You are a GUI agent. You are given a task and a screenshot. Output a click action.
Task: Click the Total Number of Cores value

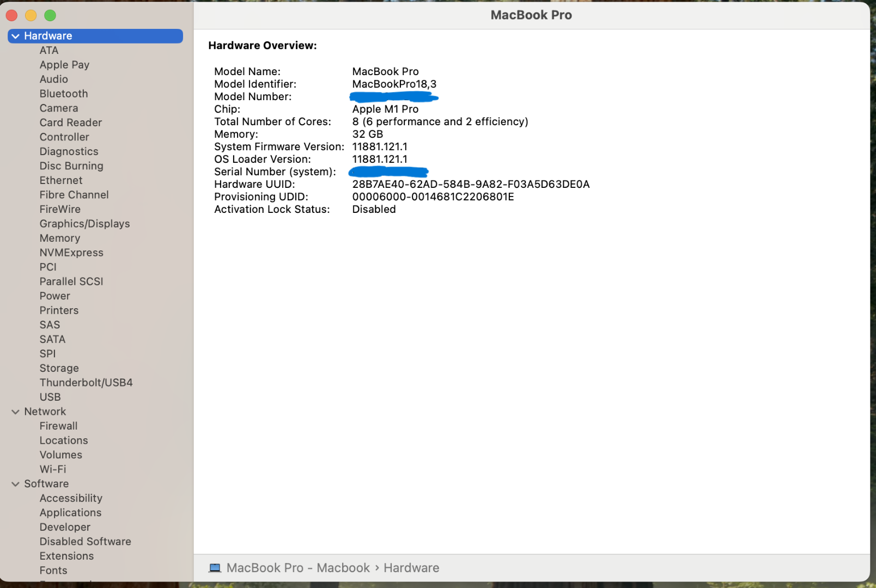(x=440, y=121)
